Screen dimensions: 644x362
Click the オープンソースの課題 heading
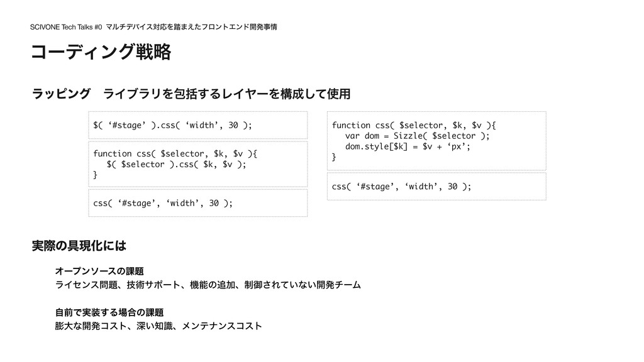click(x=99, y=271)
